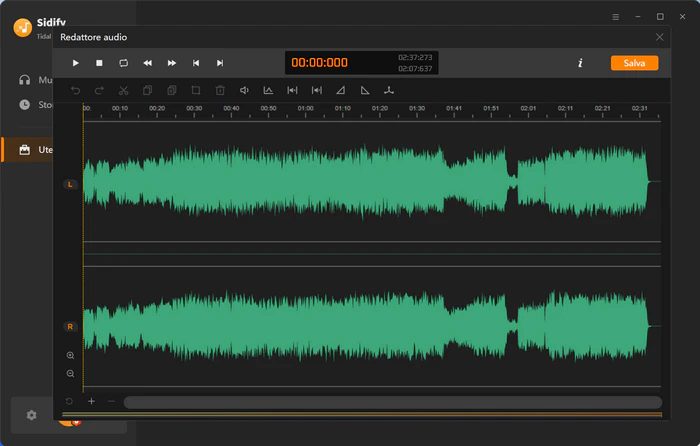
Task: Apply the fade out effect
Action: (x=365, y=91)
